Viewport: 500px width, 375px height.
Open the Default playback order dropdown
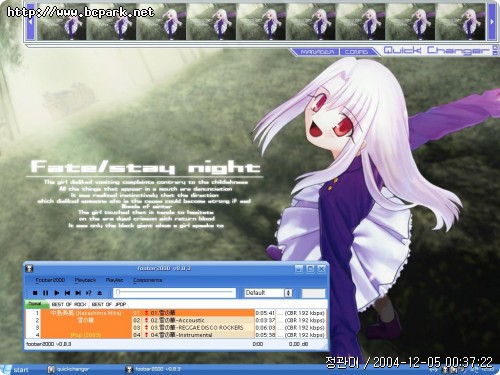point(269,293)
